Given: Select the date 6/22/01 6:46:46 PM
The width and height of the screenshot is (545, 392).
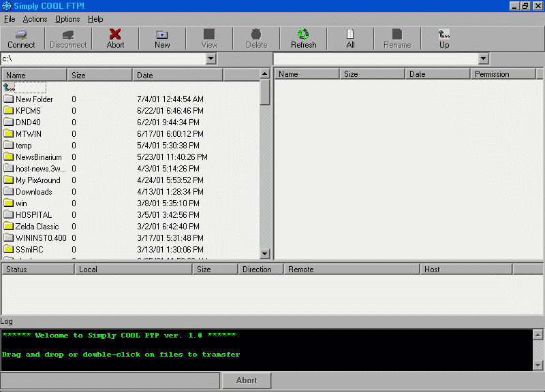Looking at the screenshot, I should click(x=170, y=110).
